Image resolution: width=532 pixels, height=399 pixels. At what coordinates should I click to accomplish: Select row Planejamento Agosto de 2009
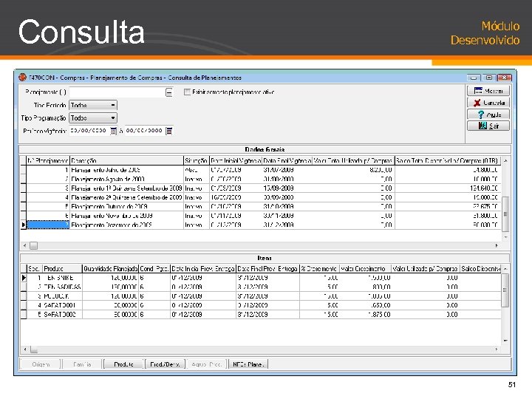[261, 179]
